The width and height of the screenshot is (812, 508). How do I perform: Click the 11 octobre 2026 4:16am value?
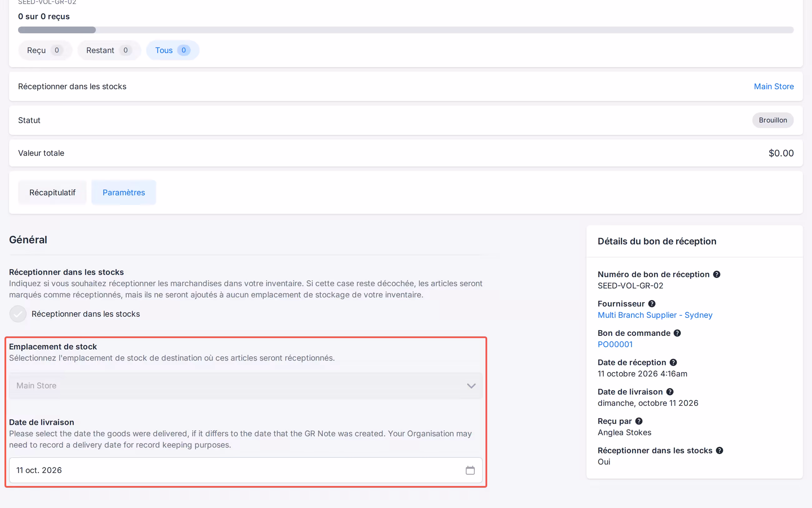[642, 374]
